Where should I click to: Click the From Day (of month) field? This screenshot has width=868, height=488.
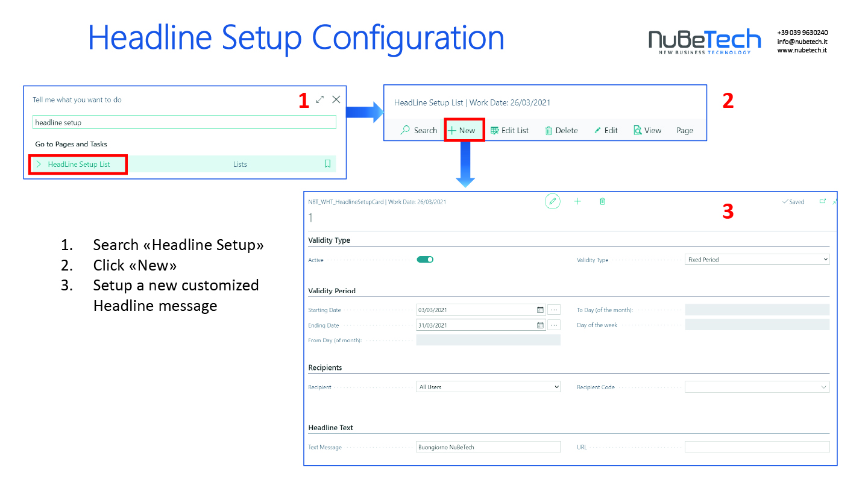488,340
